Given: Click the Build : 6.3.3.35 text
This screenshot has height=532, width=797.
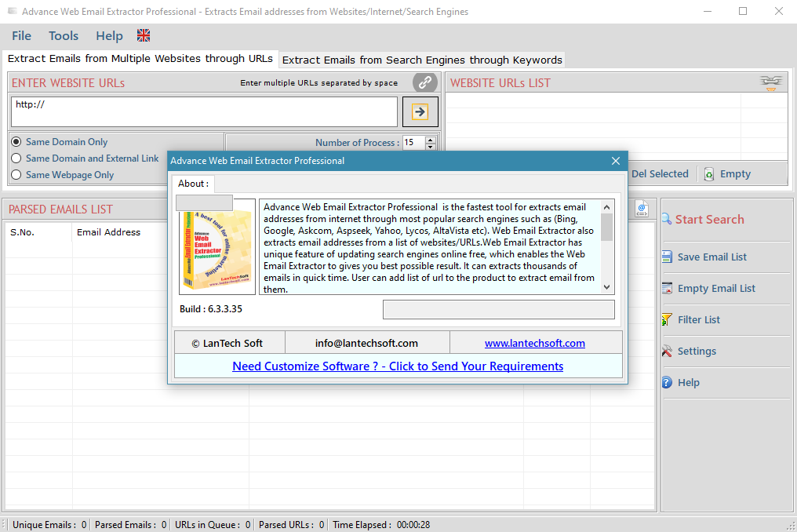Looking at the screenshot, I should coord(211,309).
